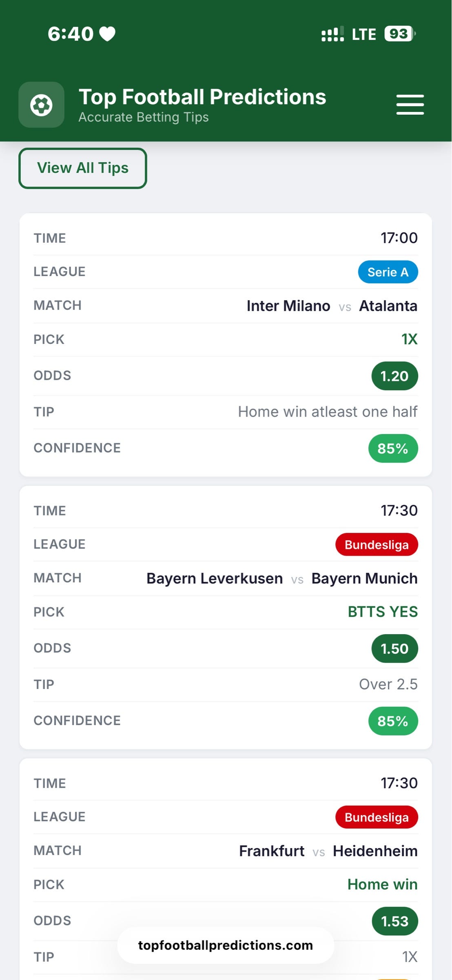Select the Serie A league badge
The width and height of the screenshot is (452, 980).
(388, 272)
